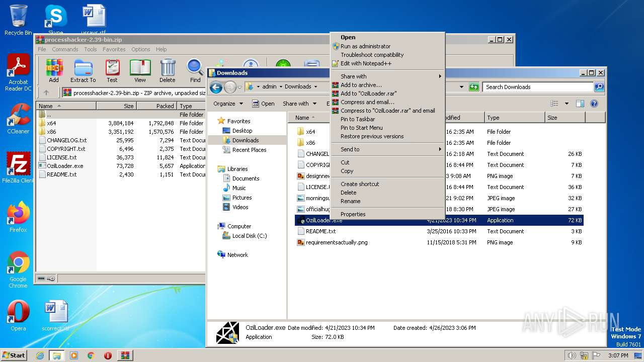Click Open button in Explorer toolbar
The width and height of the screenshot is (644, 362).
tap(263, 104)
